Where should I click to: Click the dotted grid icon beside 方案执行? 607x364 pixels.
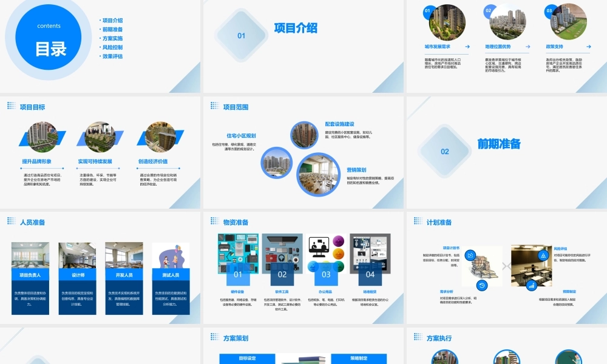pyautogui.click(x=418, y=337)
